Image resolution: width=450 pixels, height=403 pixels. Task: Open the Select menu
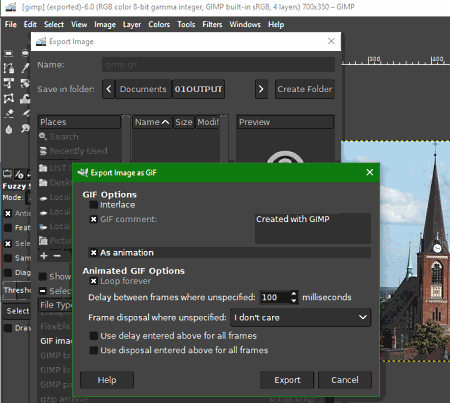(54, 24)
